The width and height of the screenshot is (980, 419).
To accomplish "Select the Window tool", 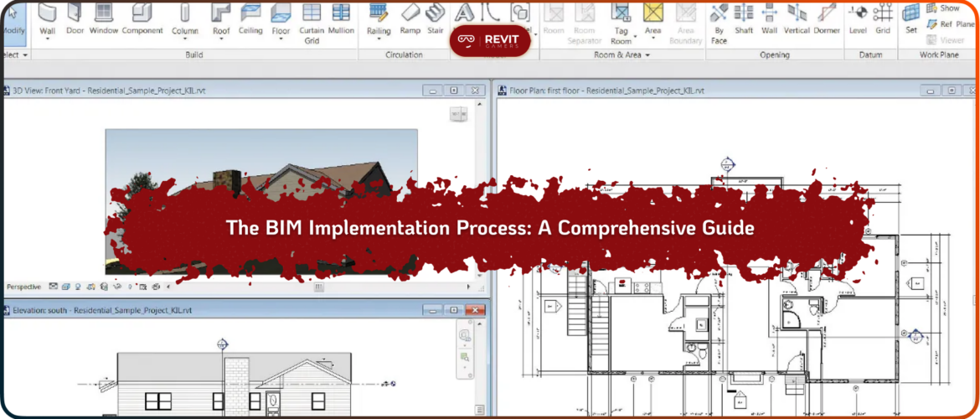I will click(x=104, y=18).
